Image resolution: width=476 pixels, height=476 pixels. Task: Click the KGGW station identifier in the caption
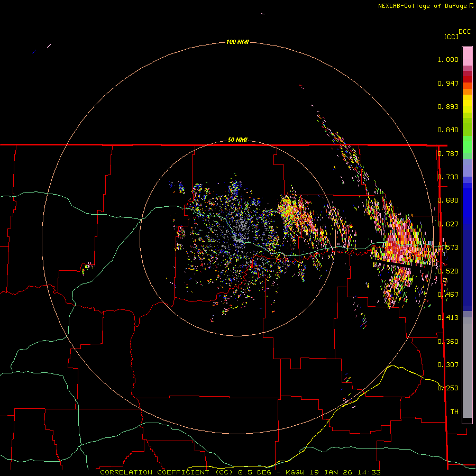tap(295, 472)
